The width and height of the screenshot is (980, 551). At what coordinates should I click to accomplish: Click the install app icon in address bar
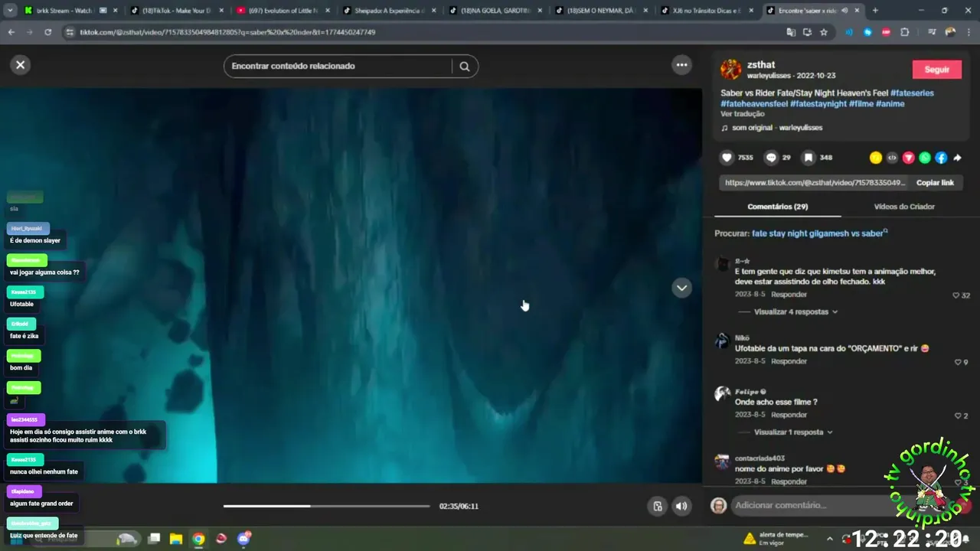tap(807, 32)
